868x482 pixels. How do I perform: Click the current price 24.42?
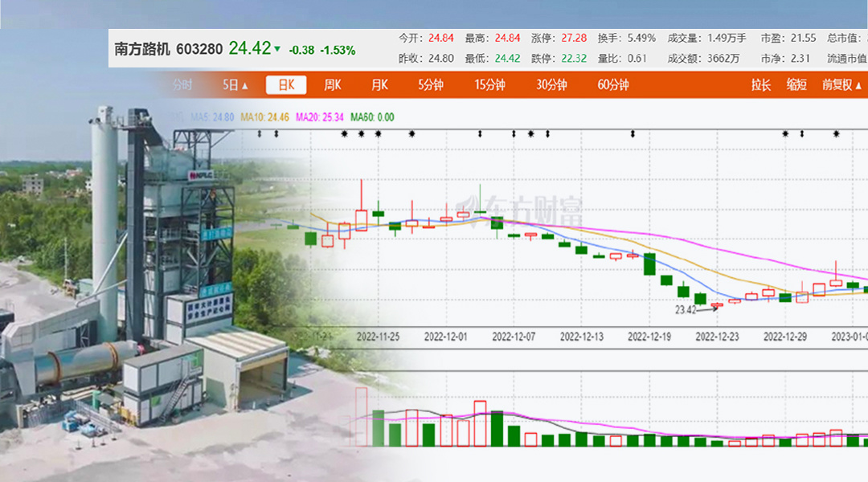click(x=250, y=48)
